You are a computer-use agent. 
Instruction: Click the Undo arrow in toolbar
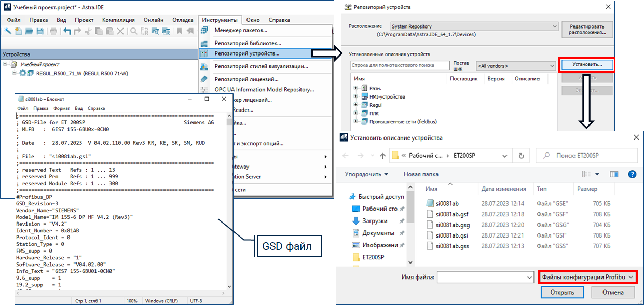[67, 32]
